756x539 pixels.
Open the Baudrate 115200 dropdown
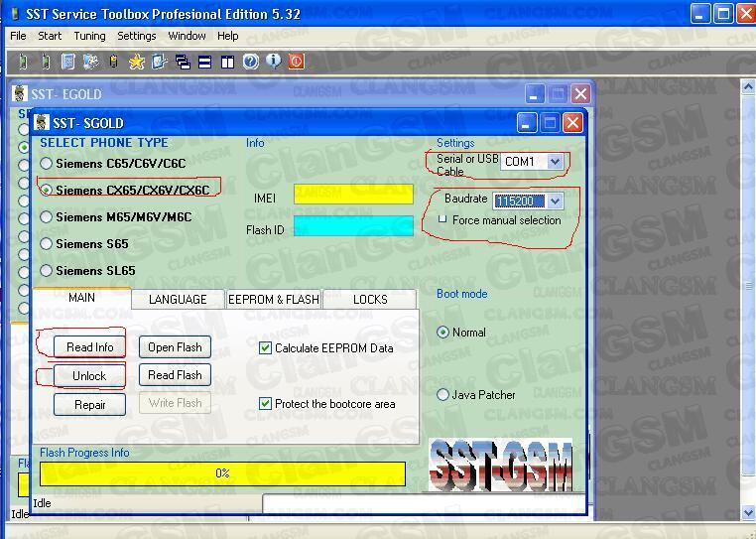(555, 201)
